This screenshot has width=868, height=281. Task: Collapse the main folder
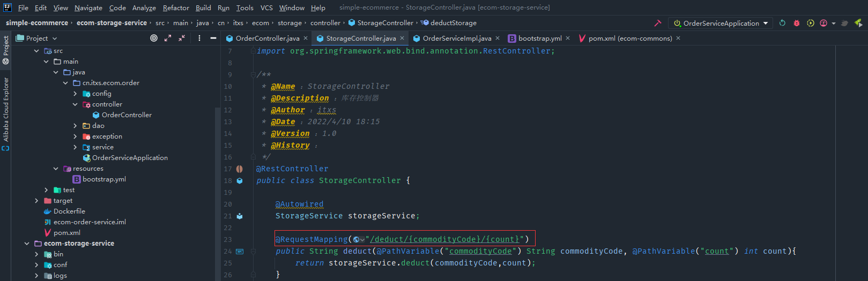[x=46, y=62]
